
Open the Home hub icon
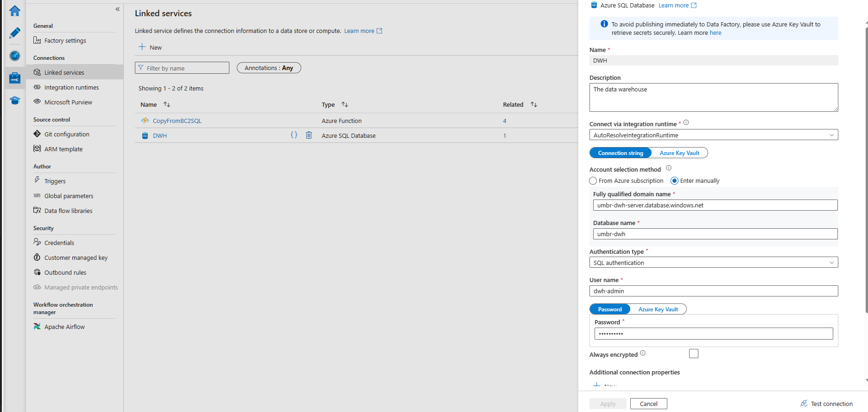pos(15,11)
